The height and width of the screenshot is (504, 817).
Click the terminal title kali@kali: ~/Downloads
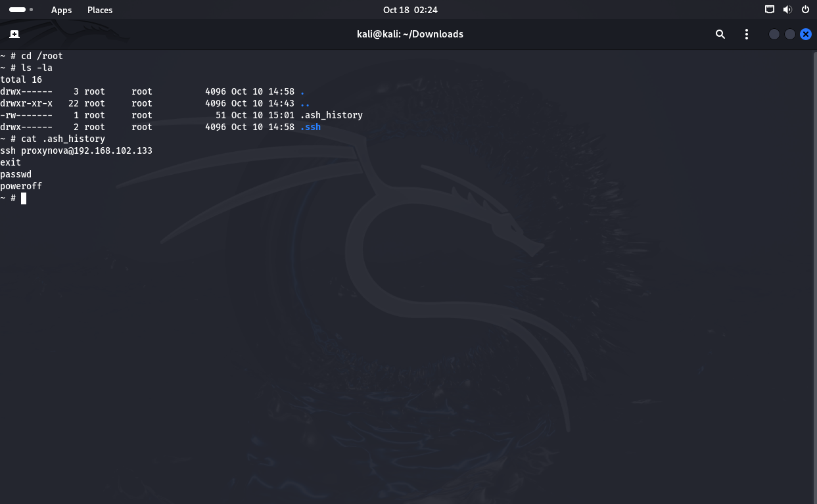pos(409,34)
